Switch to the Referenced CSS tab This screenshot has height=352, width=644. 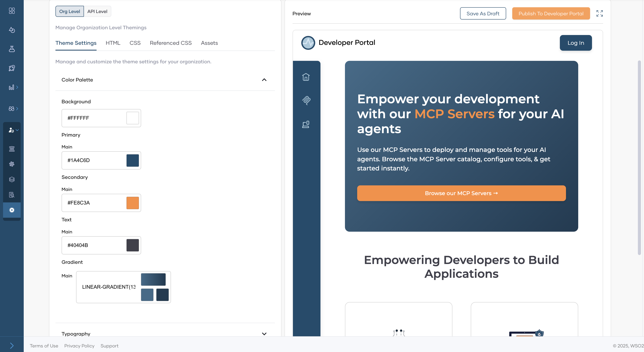click(171, 43)
